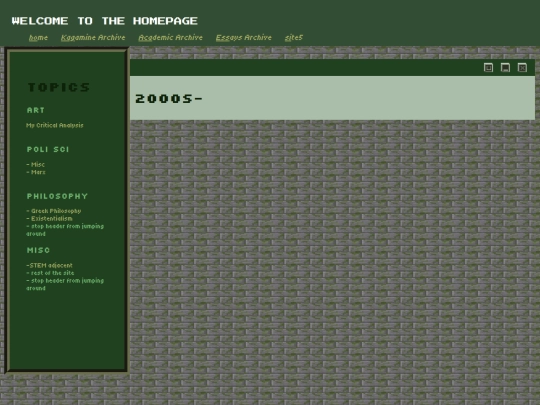Screen dimensions: 540x405
Task: Click the POLI SCI section heading
Action: pyautogui.click(x=48, y=149)
